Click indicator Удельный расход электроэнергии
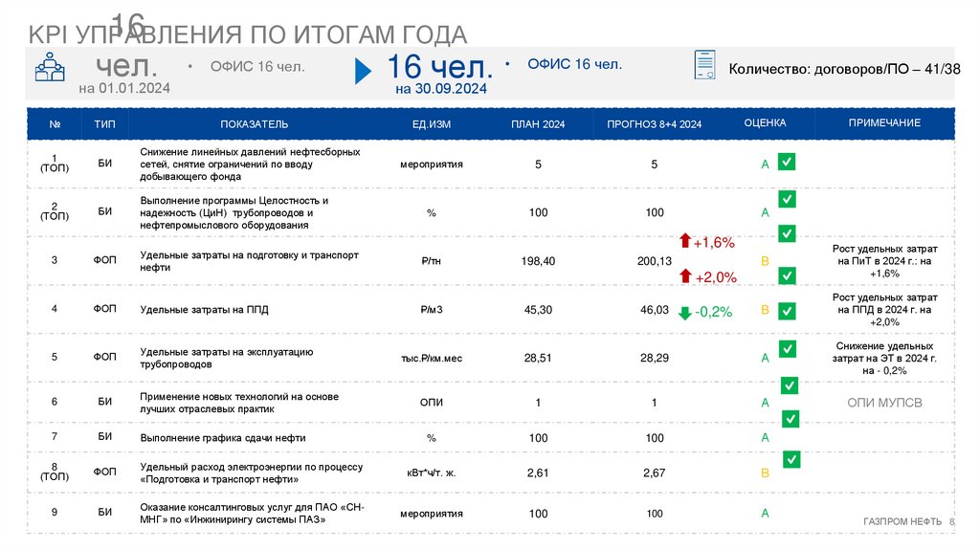The width and height of the screenshot is (980, 549). (x=252, y=472)
